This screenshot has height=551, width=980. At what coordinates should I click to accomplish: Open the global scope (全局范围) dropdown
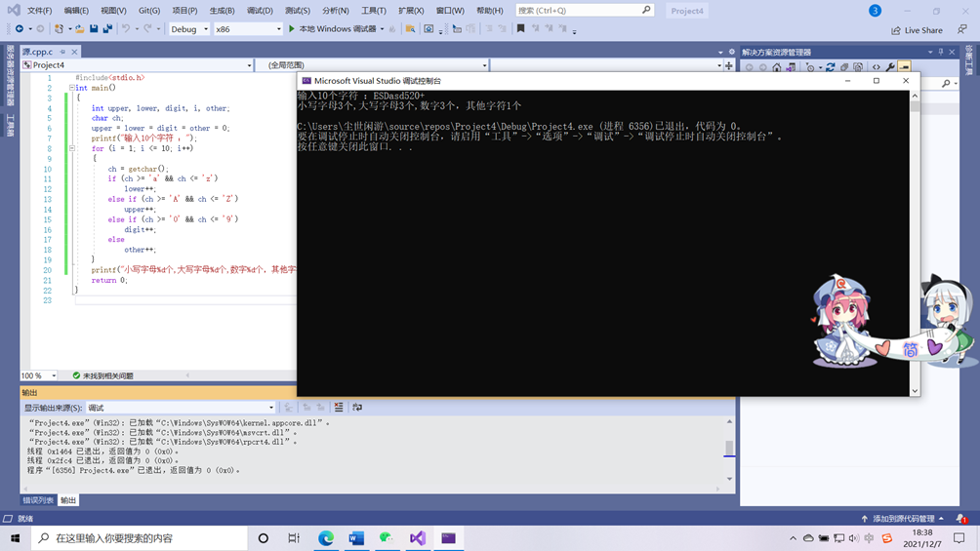pyautogui.click(x=375, y=65)
